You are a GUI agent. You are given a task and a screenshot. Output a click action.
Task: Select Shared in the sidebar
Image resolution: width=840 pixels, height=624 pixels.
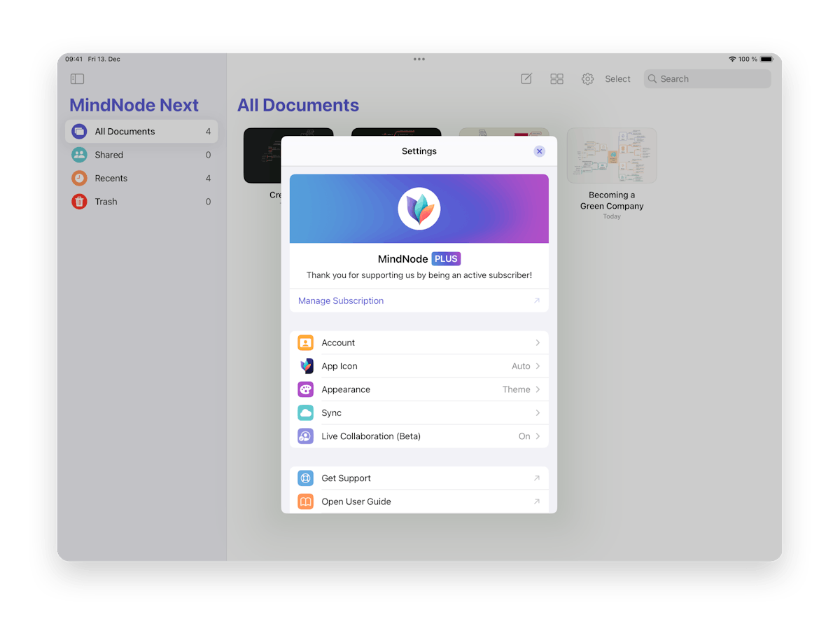pyautogui.click(x=109, y=154)
